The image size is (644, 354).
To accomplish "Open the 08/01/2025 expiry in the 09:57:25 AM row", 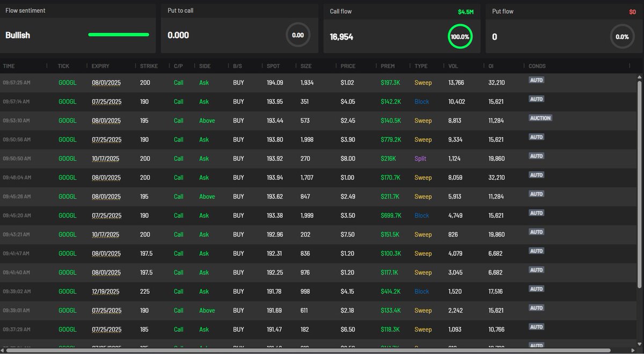I will click(106, 83).
